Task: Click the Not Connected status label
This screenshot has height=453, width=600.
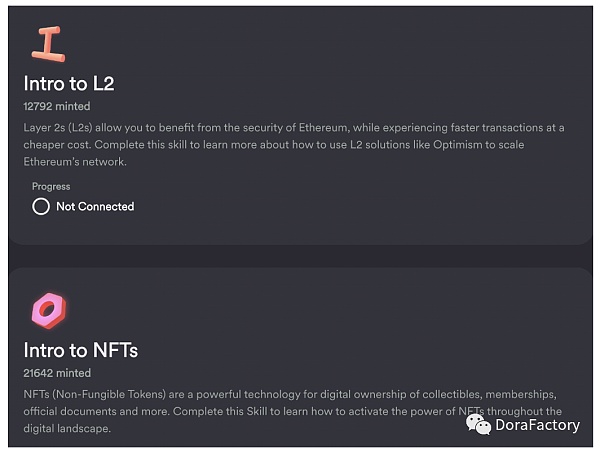Action: [x=95, y=207]
